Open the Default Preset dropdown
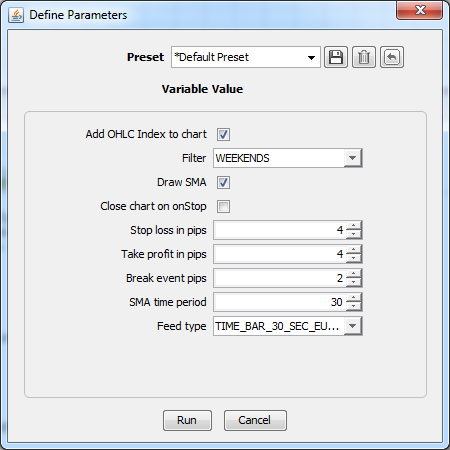This screenshot has width=450, height=450. click(x=246, y=57)
